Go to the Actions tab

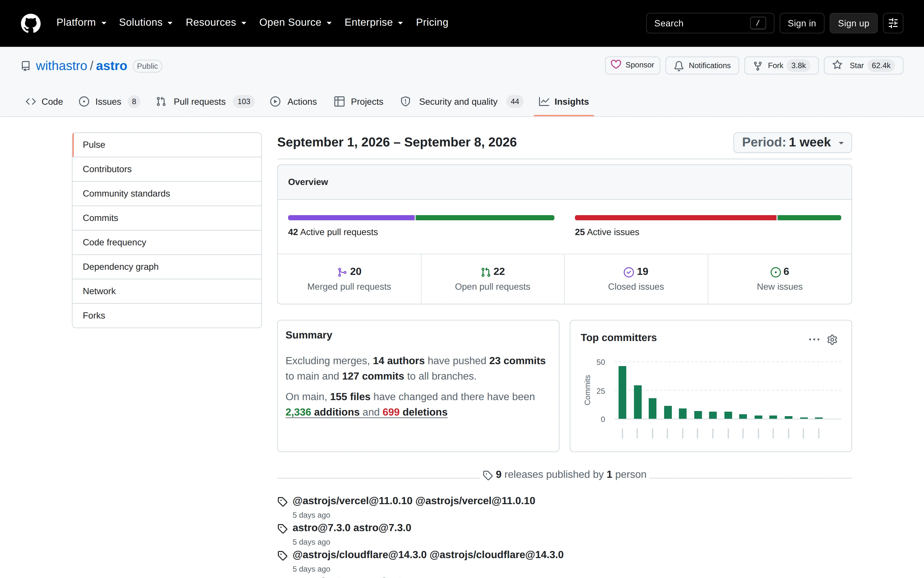[x=294, y=102]
